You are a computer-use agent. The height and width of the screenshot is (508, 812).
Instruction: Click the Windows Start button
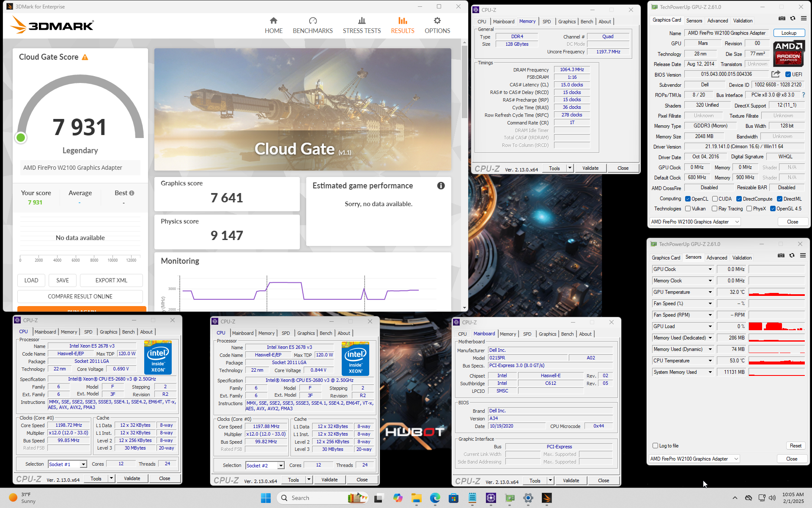[x=266, y=498]
